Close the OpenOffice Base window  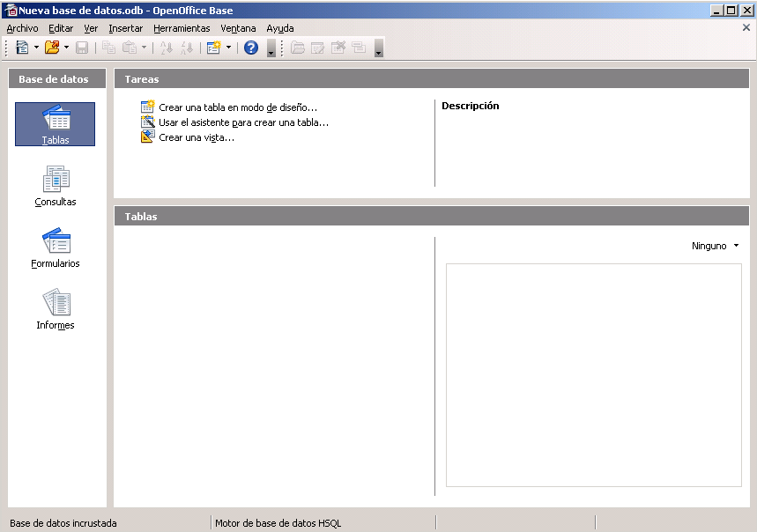(746, 10)
